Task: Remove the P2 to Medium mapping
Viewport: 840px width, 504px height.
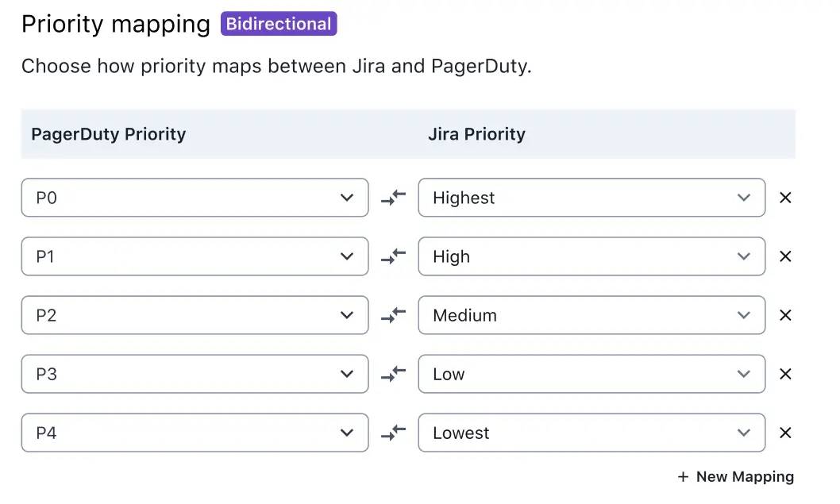Action: [x=785, y=315]
